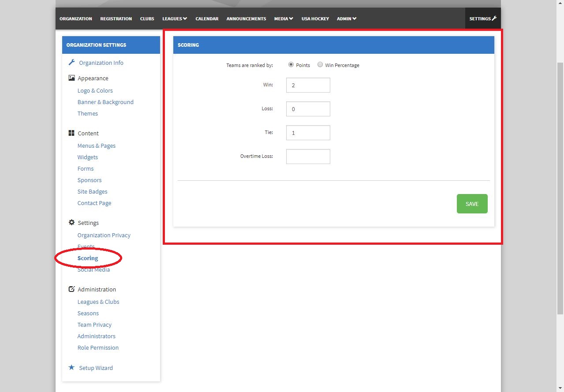The width and height of the screenshot is (564, 392).
Task: Click the wrench icon beside Organization Info
Action: [71, 63]
